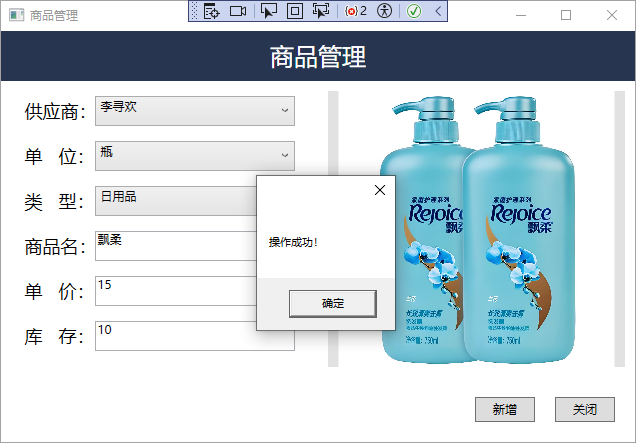Click the 商品名 field containing 飘柔
This screenshot has width=636, height=443.
[176, 246]
